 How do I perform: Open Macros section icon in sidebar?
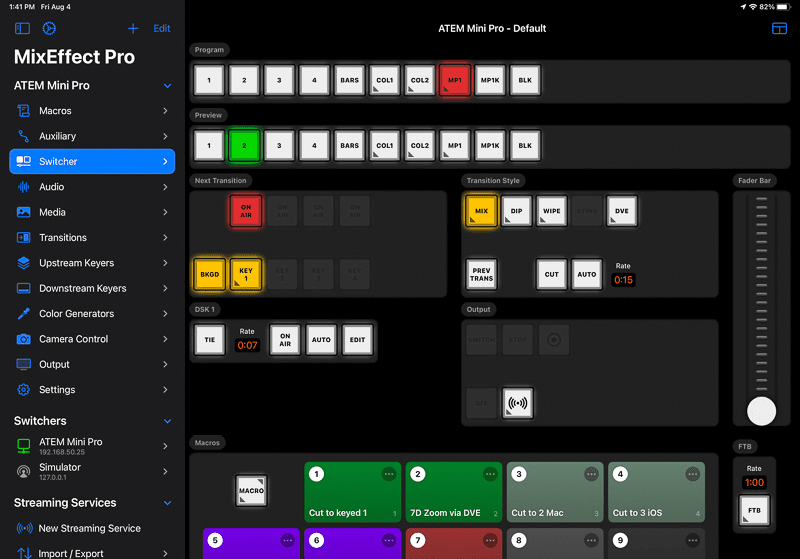23,111
